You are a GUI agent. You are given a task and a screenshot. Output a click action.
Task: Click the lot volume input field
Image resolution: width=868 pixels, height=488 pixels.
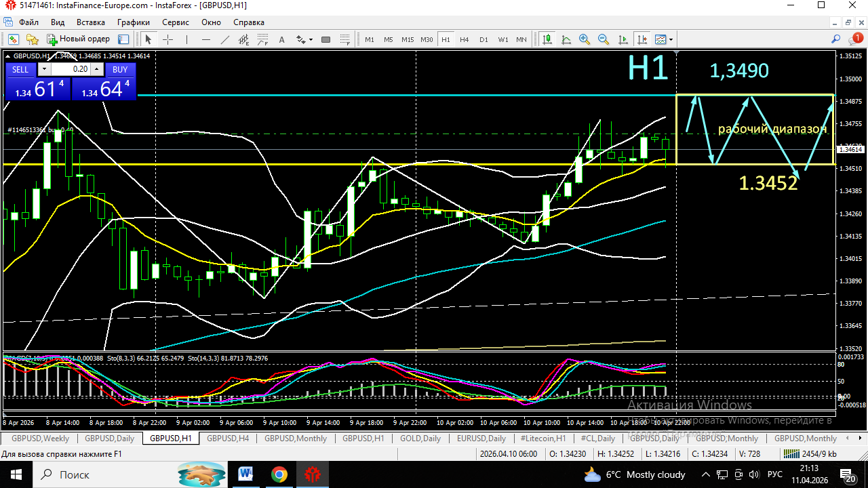(72, 69)
